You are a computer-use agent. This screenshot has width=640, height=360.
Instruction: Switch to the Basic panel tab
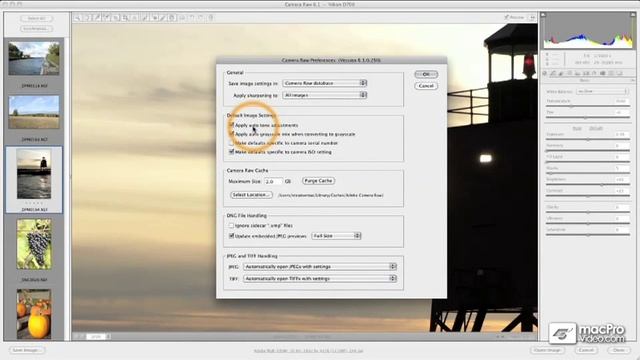click(544, 73)
